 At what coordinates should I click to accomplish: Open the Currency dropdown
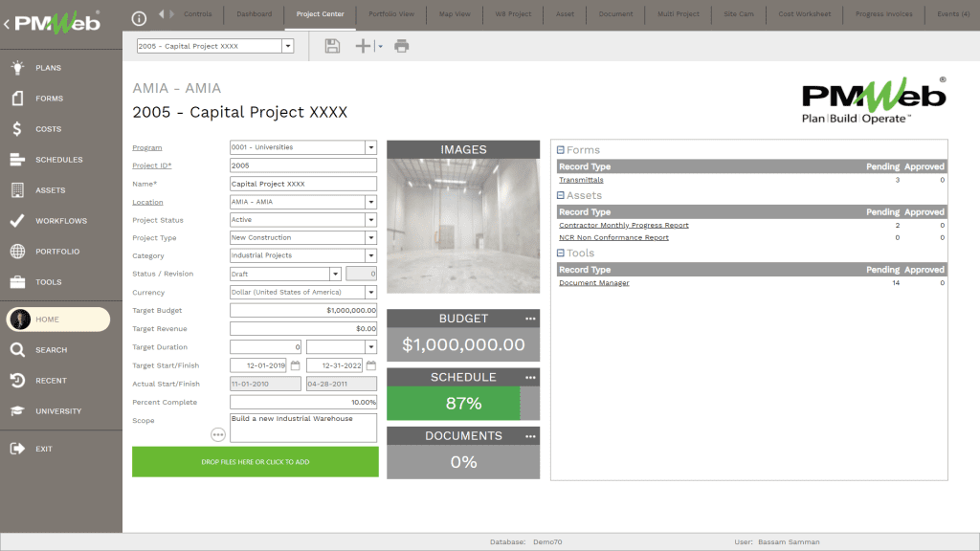pyautogui.click(x=371, y=293)
